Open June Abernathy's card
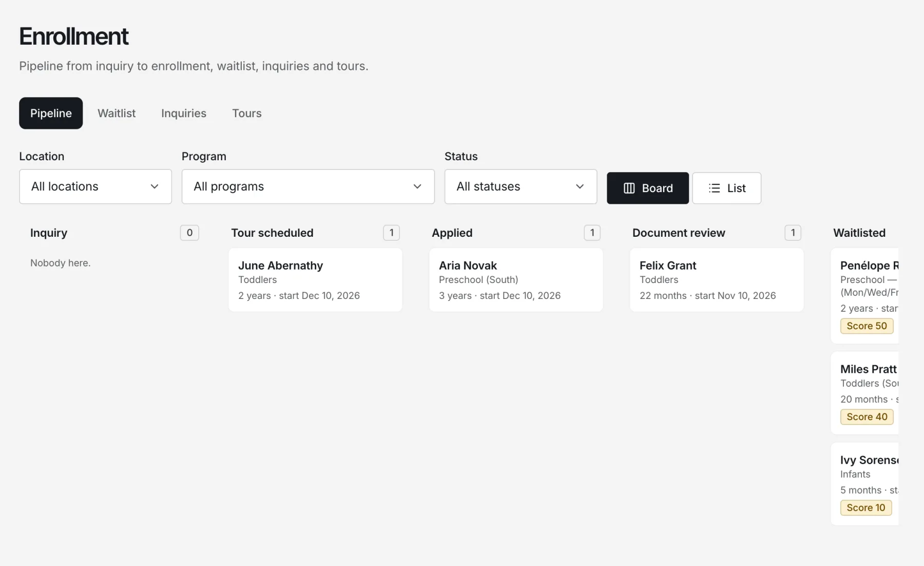 click(315, 280)
